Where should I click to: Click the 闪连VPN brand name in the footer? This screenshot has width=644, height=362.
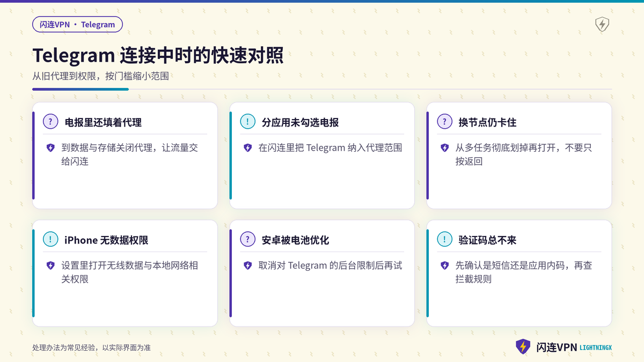[x=557, y=348]
